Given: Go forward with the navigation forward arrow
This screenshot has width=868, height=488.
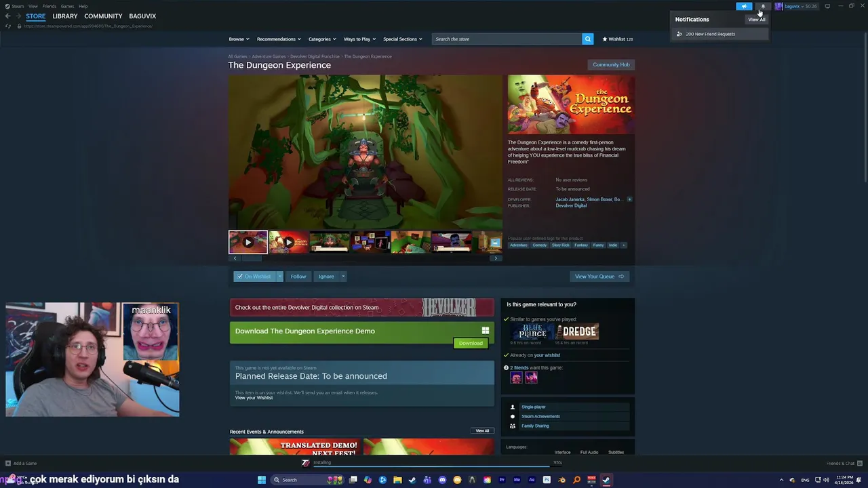Looking at the screenshot, I should (18, 16).
